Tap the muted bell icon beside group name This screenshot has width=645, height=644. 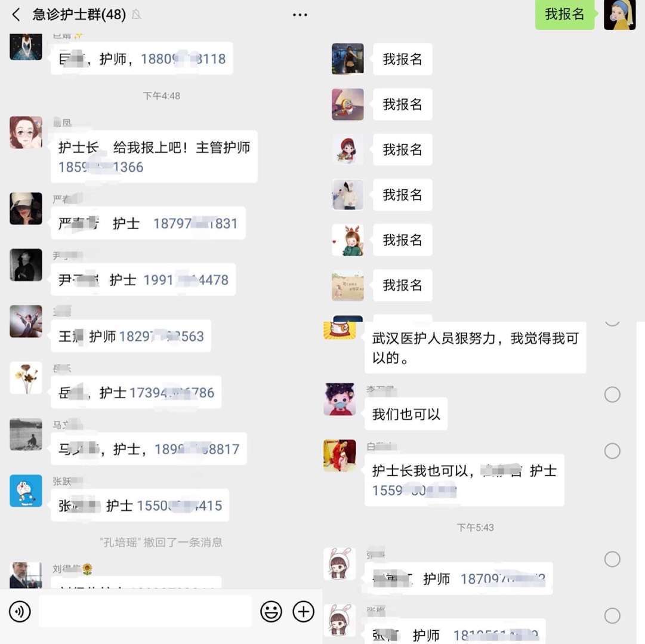click(x=137, y=15)
